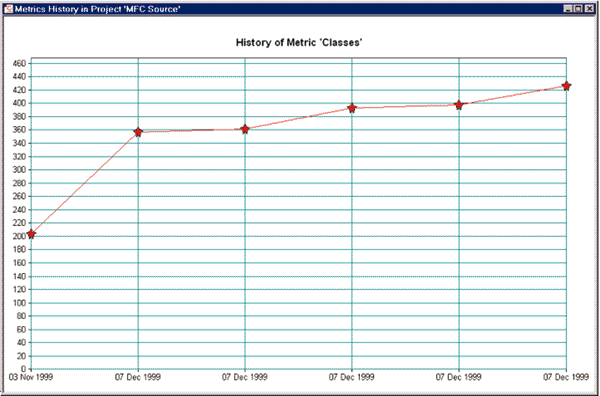This screenshot has width=600, height=396.
Task: Close the Metrics History window
Action: [x=590, y=8]
